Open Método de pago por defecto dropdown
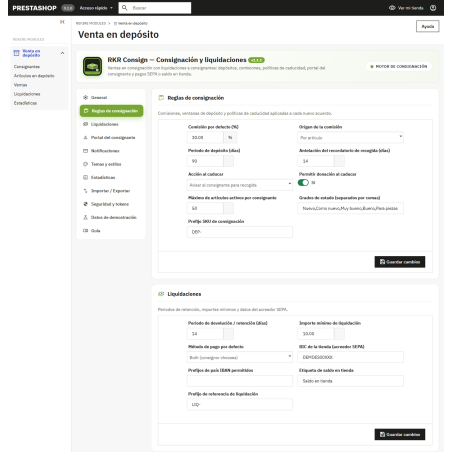452x452 pixels. coord(240,357)
